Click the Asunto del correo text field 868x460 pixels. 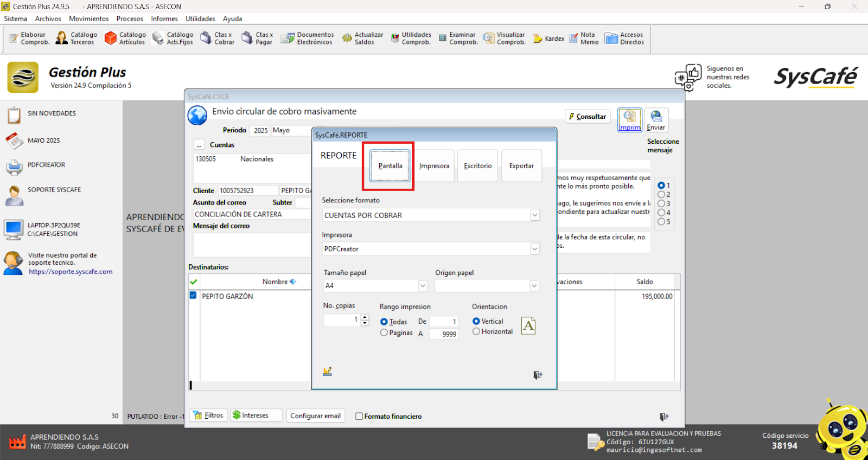pos(252,214)
